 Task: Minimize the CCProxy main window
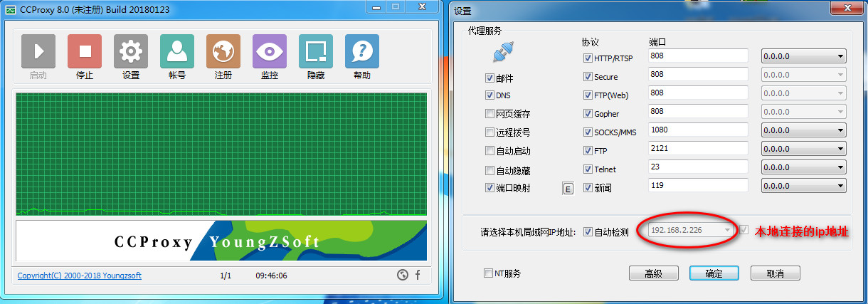coord(376,6)
